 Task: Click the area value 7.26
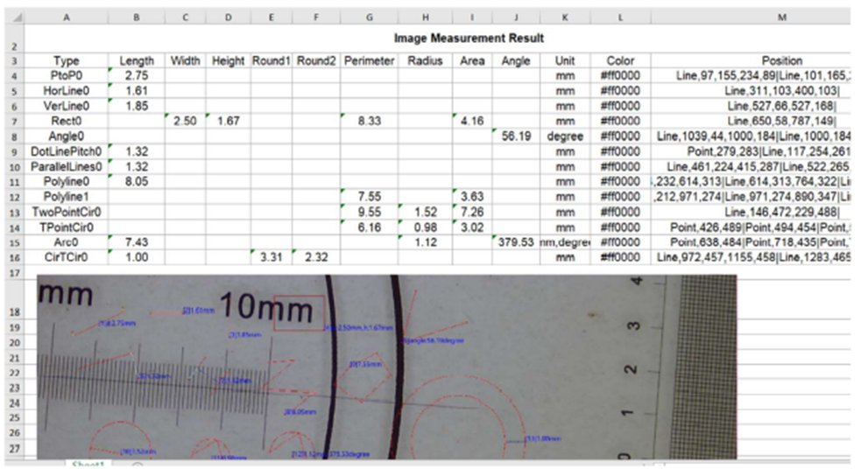point(472,212)
